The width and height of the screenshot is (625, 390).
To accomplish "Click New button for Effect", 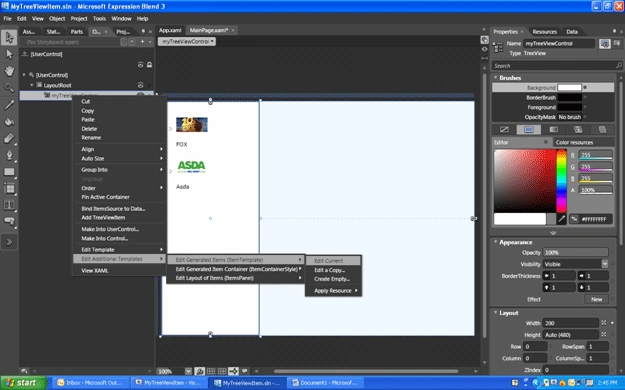I will pos(596,299).
